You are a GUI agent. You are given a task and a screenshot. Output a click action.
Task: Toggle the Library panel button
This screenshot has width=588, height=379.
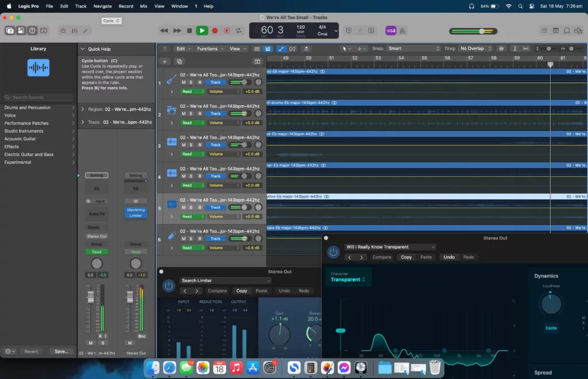[9, 30]
